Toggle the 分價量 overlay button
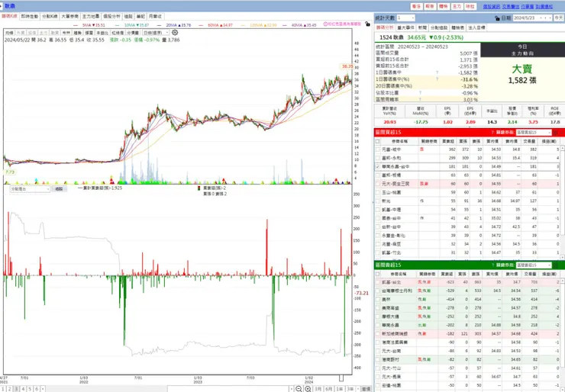Image resolution: width=565 pixels, height=392 pixels. click(x=133, y=33)
